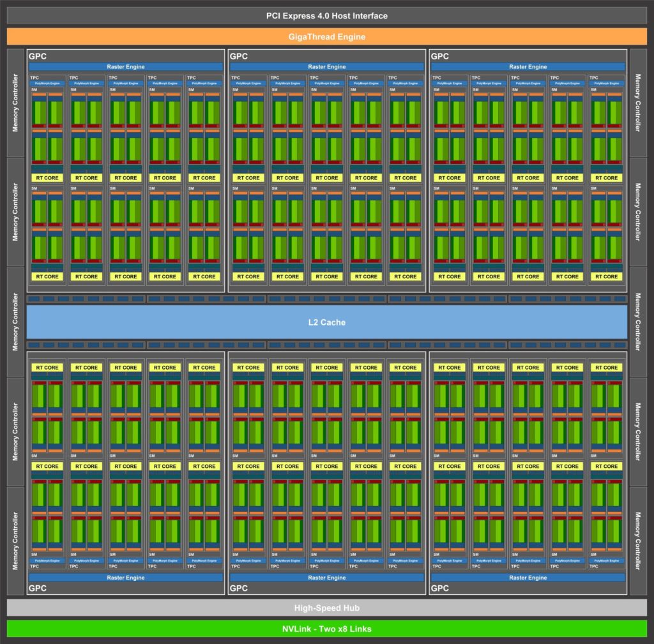Click the green NVLink Two x8 Links bar
Viewport: 654px width, 644px height.
(326, 629)
